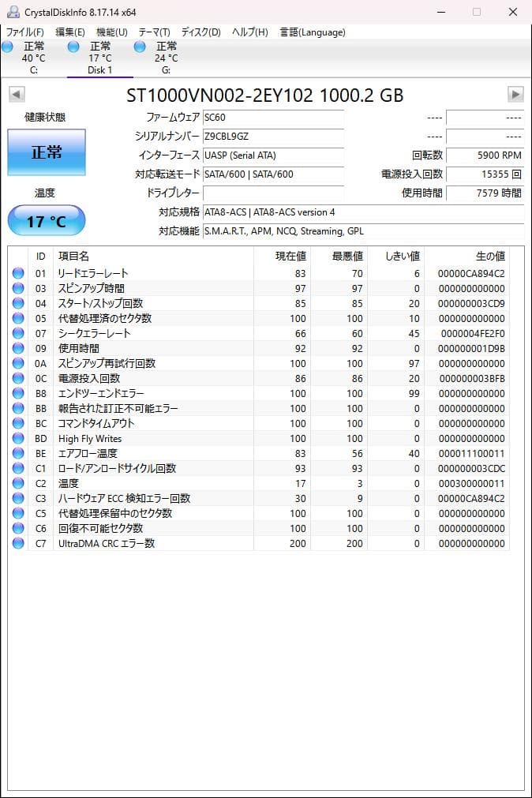Screen dimensions: 532x798
Task: Click status icon for BD High Fly Writes
Action: click(18, 438)
